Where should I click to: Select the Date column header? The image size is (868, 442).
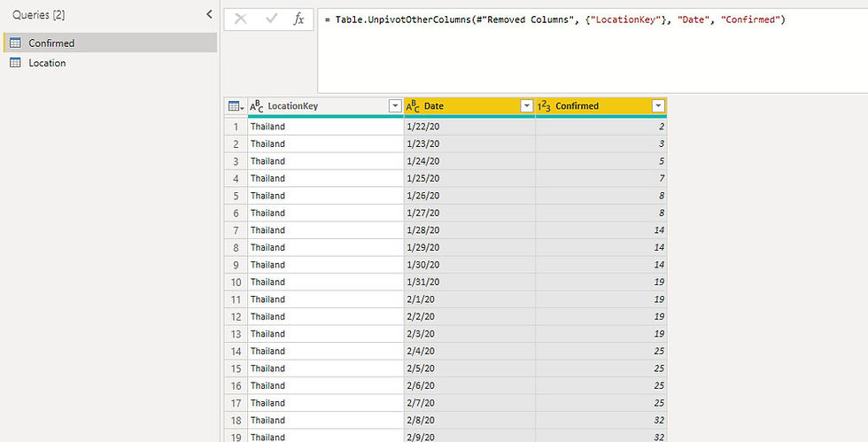469,106
